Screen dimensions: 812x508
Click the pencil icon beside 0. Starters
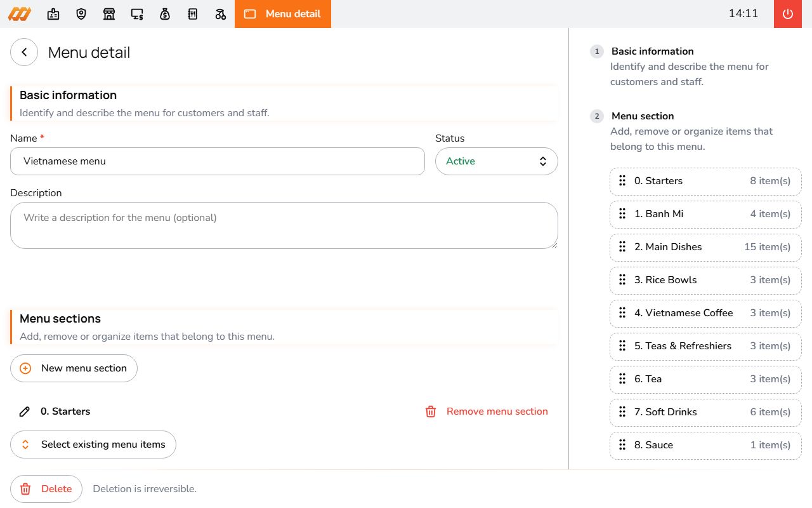25,411
